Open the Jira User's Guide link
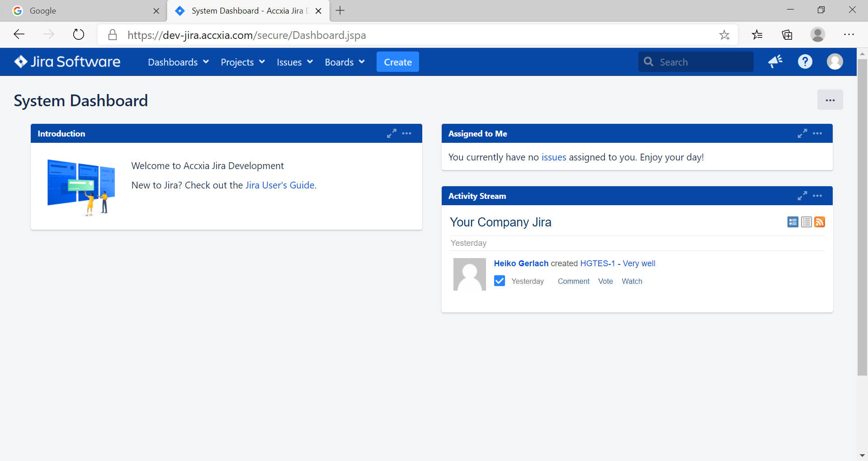This screenshot has height=461, width=868. click(279, 185)
